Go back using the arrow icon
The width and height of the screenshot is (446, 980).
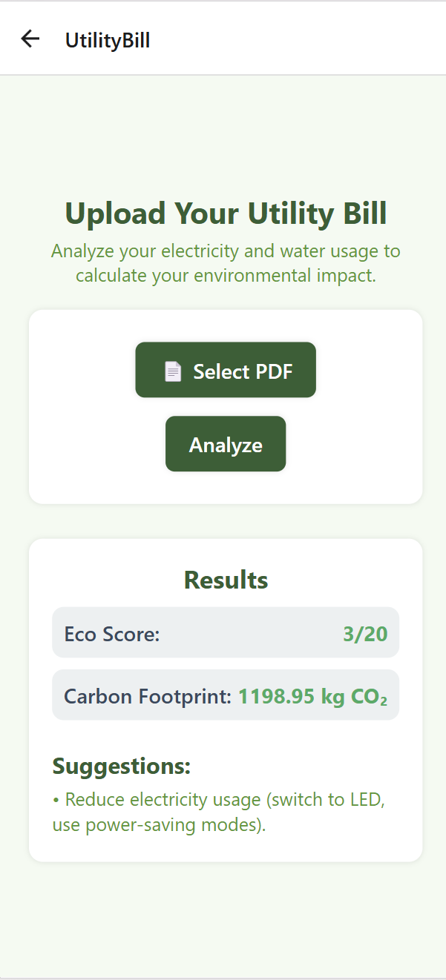click(30, 39)
